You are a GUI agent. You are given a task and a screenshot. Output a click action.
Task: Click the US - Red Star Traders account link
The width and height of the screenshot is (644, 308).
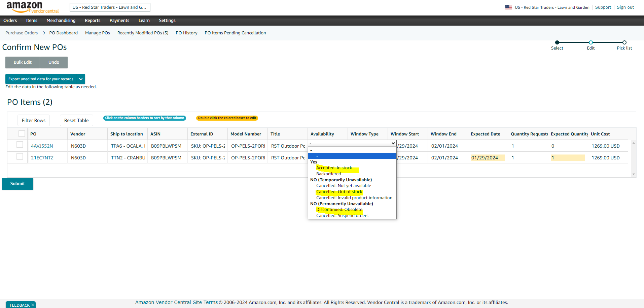click(x=552, y=7)
